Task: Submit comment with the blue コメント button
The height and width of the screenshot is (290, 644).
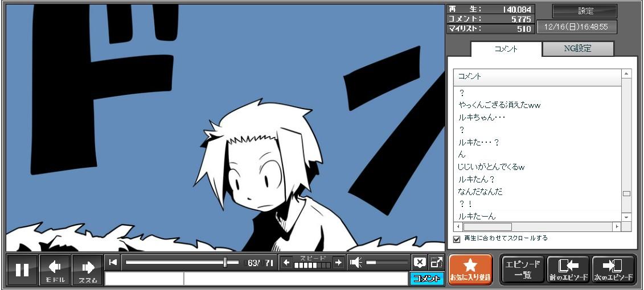Action: 426,279
